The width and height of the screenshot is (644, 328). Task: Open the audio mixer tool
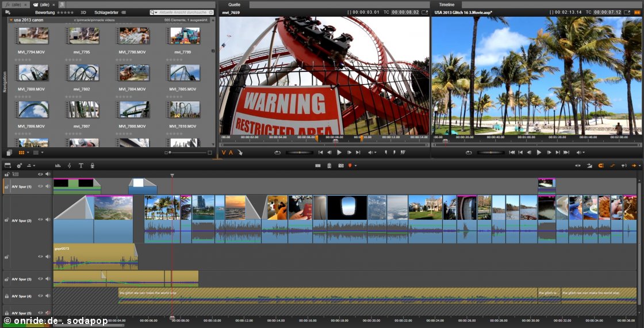[58, 166]
